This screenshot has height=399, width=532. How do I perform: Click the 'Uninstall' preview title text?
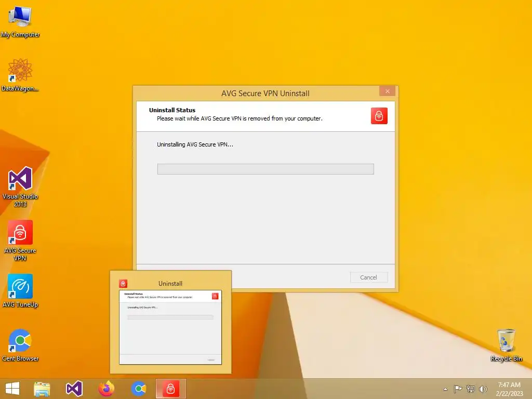[x=170, y=283]
